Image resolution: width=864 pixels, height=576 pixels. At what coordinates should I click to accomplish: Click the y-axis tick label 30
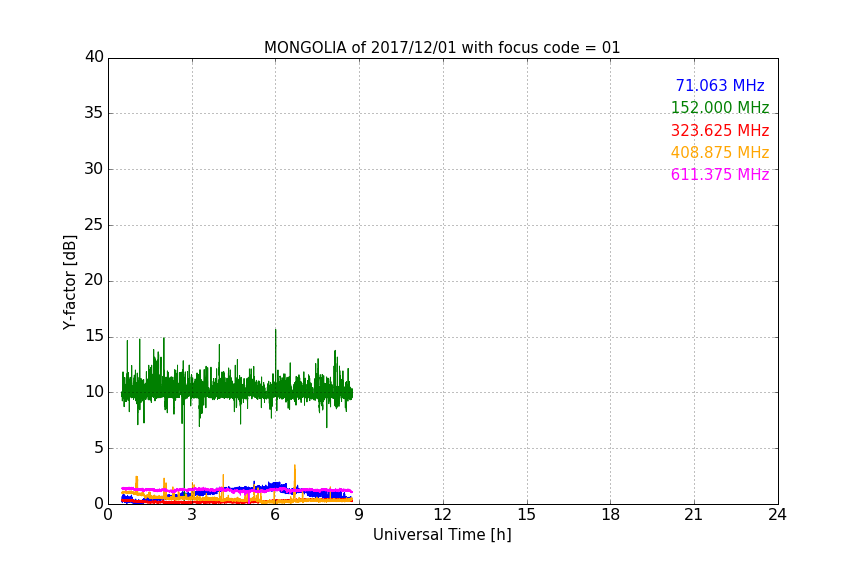[x=94, y=169]
